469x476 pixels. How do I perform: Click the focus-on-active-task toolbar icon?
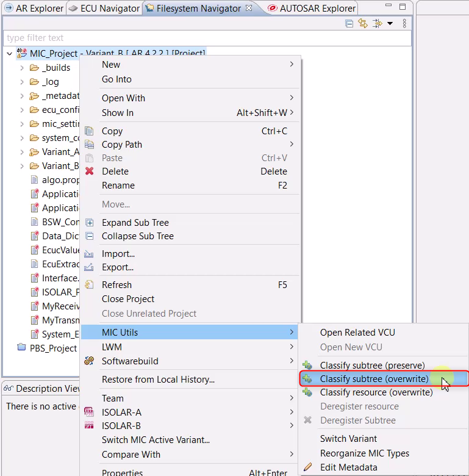click(378, 23)
